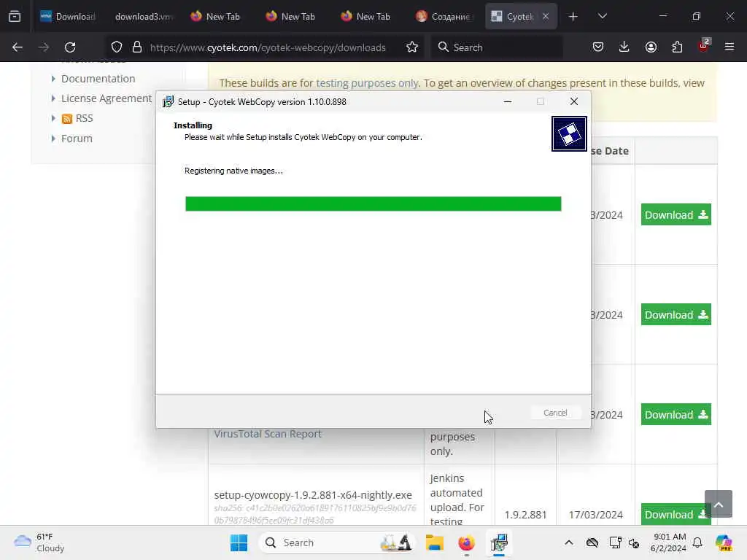Screen dimensions: 747x560
Task: Click the cloud sync-off icon in the system tray
Action: click(592, 542)
